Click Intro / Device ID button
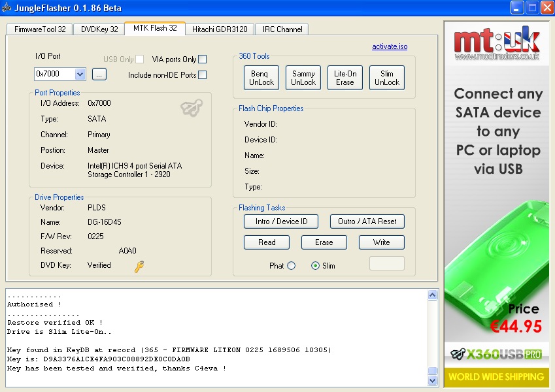 pos(281,221)
